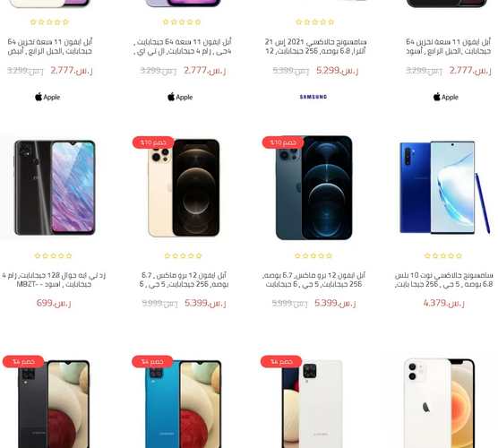Viewport: 498px width, 448px height.
Task: Open the gold iPhone 12 Pro Max image
Action: 184,187
